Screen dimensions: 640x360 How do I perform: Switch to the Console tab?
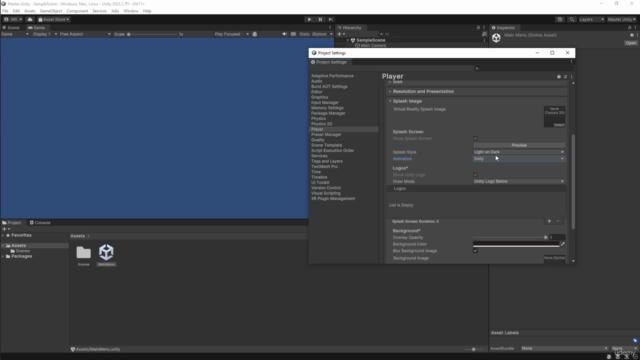pos(40,223)
